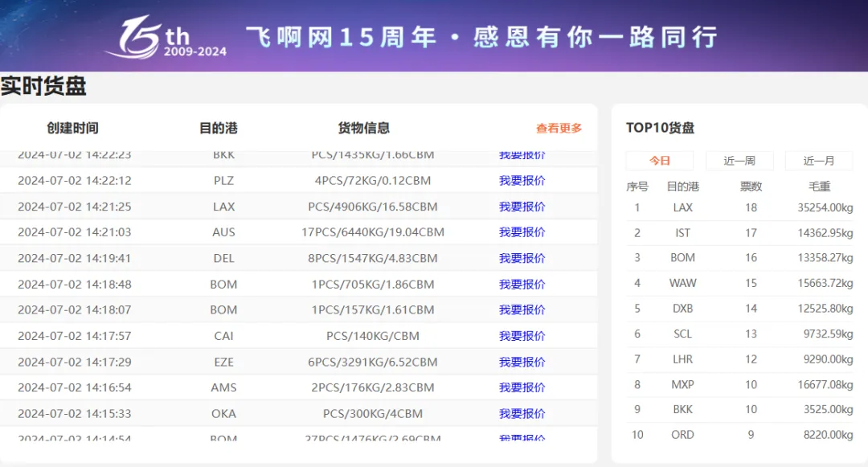Viewport: 868px width, 467px height.
Task: Click the AMS destination cell
Action: click(x=223, y=387)
